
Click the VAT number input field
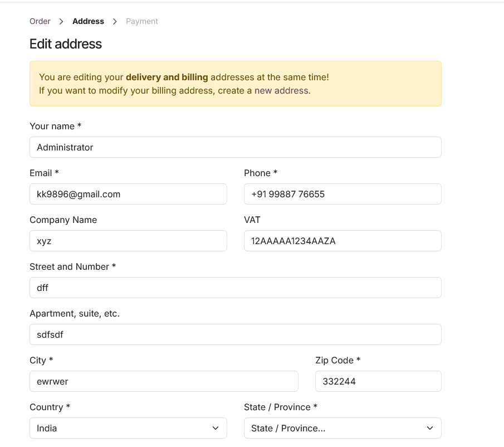(x=342, y=241)
